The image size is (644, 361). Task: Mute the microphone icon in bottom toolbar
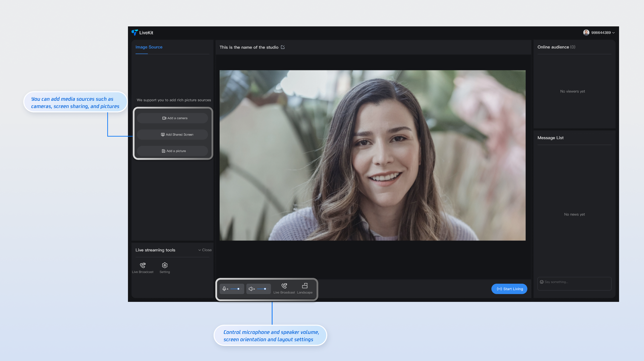(224, 289)
